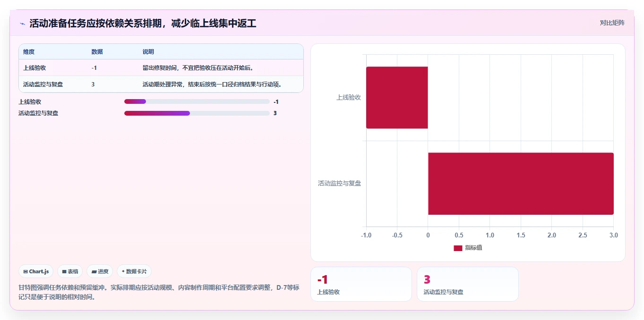644x320 pixels.
Task: Click the 对比矩阵 label in the header
Action: tap(612, 23)
